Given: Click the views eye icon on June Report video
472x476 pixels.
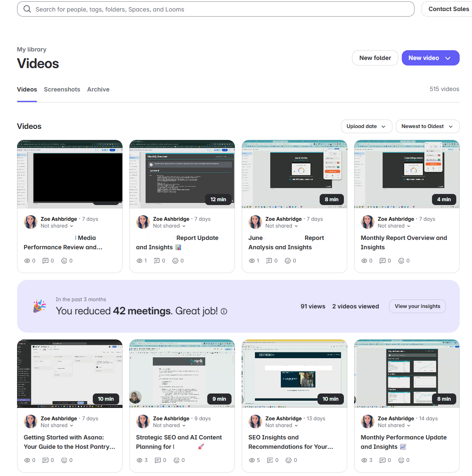Looking at the screenshot, I should pos(252,261).
